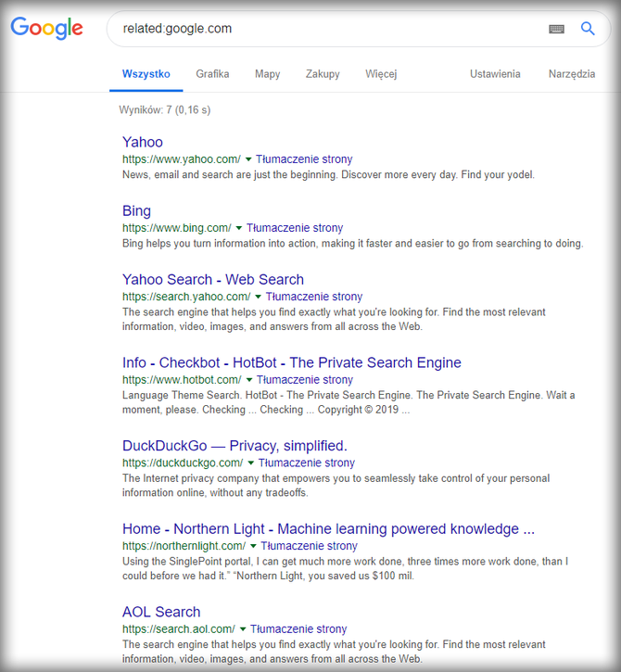
Task: Open the AOL Search result title
Action: (x=161, y=612)
